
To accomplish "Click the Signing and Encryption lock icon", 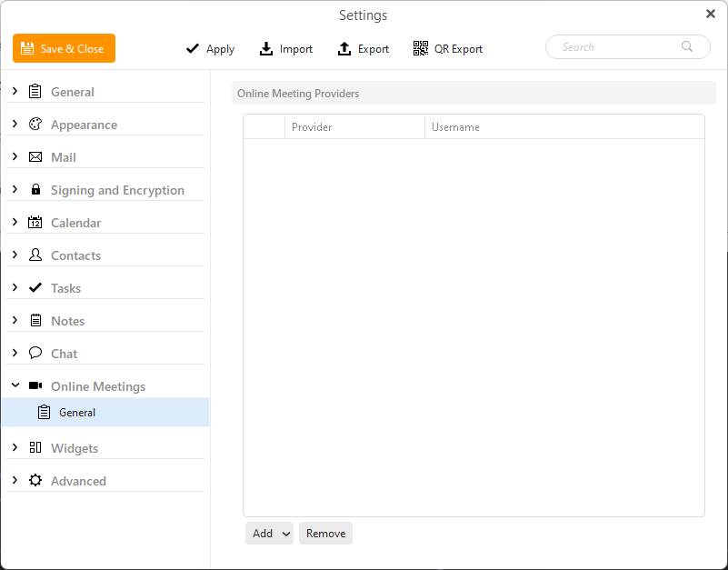I will coord(35,189).
